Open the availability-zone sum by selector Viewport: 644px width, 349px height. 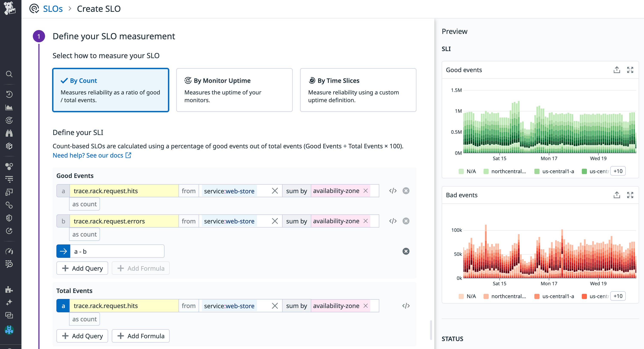[x=336, y=191]
